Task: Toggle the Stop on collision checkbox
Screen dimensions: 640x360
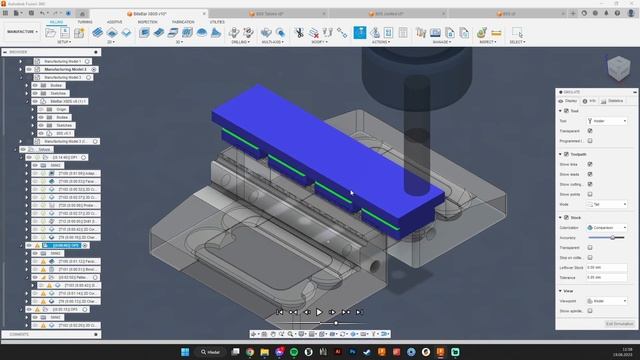Action: (x=590, y=258)
